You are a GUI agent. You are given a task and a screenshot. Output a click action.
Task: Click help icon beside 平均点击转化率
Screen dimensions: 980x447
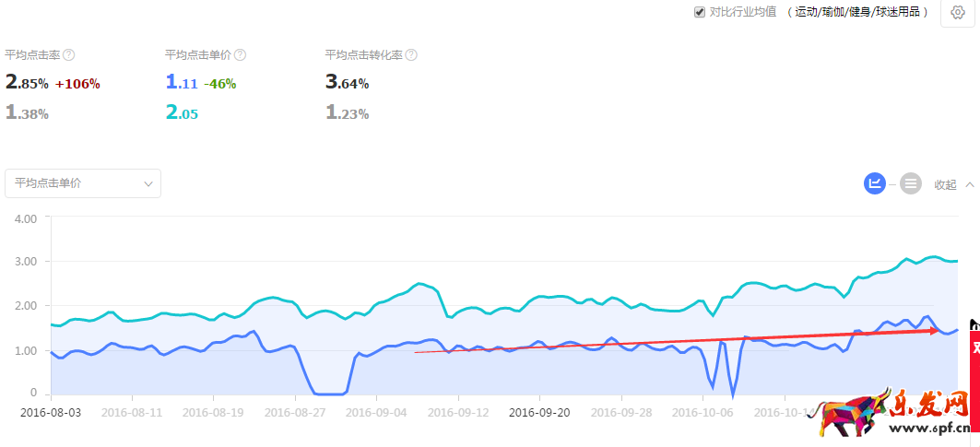click(x=411, y=55)
